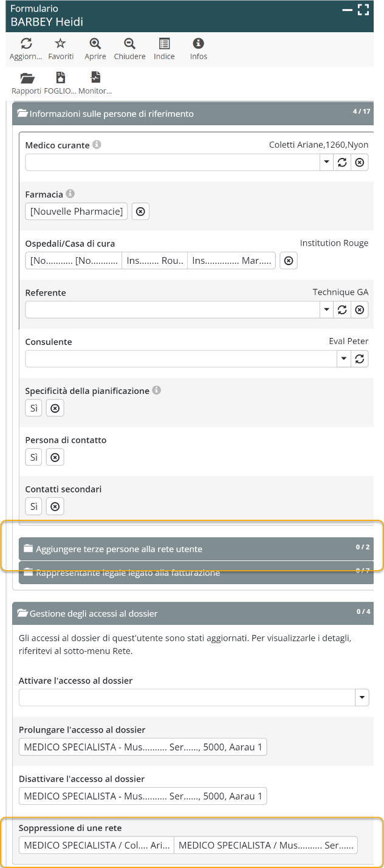This screenshot has width=384, height=868.
Task: Click the Aprire zoom-in icon
Action: click(95, 44)
